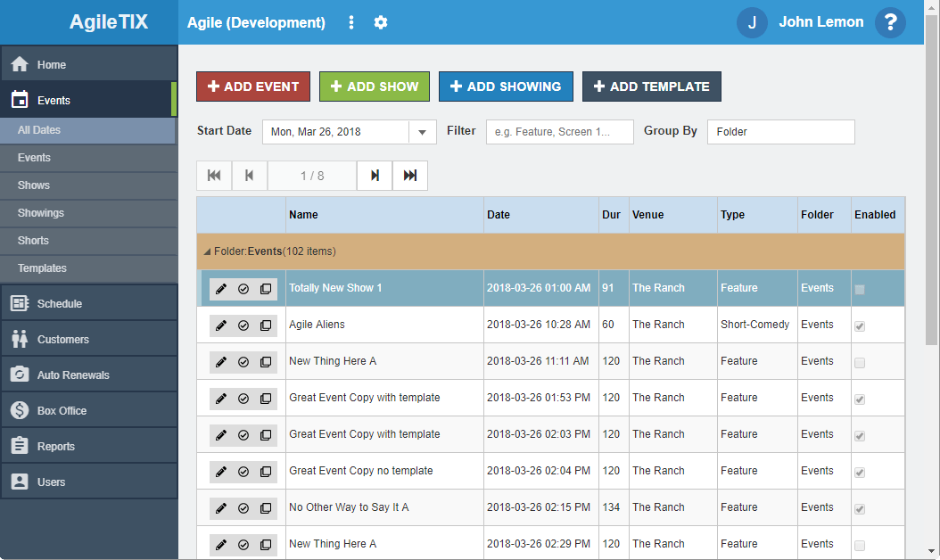Click the pencil edit icon for Agile Aliens
The width and height of the screenshot is (940, 560).
(x=221, y=325)
